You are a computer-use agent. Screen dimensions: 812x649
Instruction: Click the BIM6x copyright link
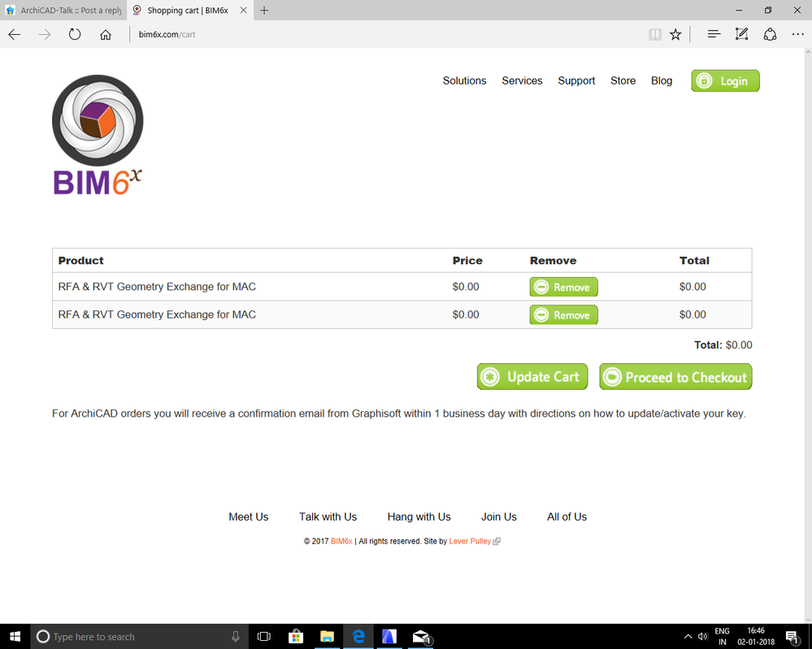(341, 541)
